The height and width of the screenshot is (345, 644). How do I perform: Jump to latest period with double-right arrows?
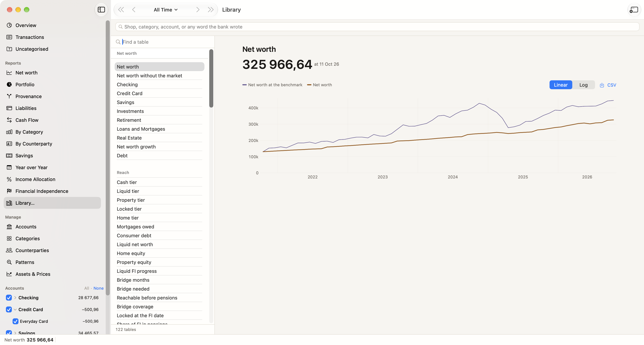point(211,10)
